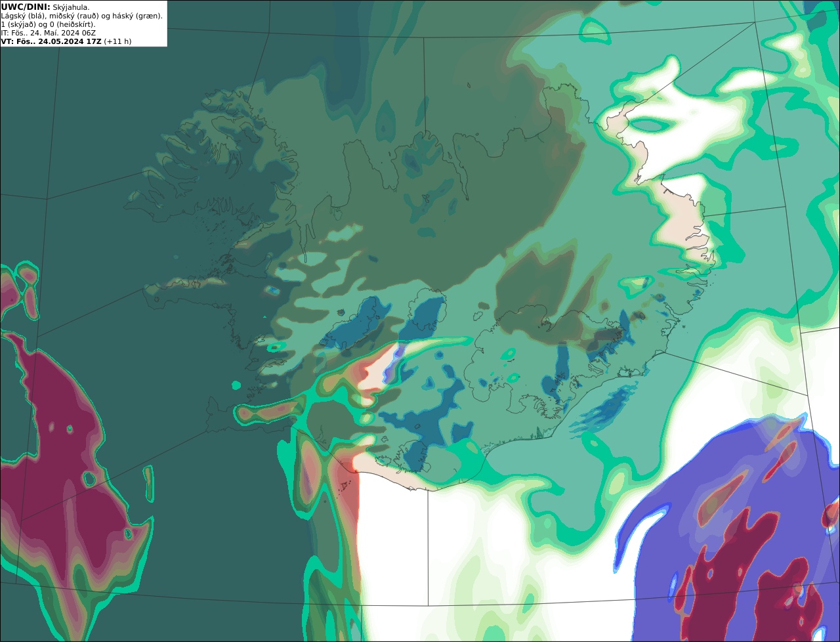Click the 'IT: Fös.. 24. Maí. 2024 06Z' line
Screen dimensions: 840x642
(48, 33)
